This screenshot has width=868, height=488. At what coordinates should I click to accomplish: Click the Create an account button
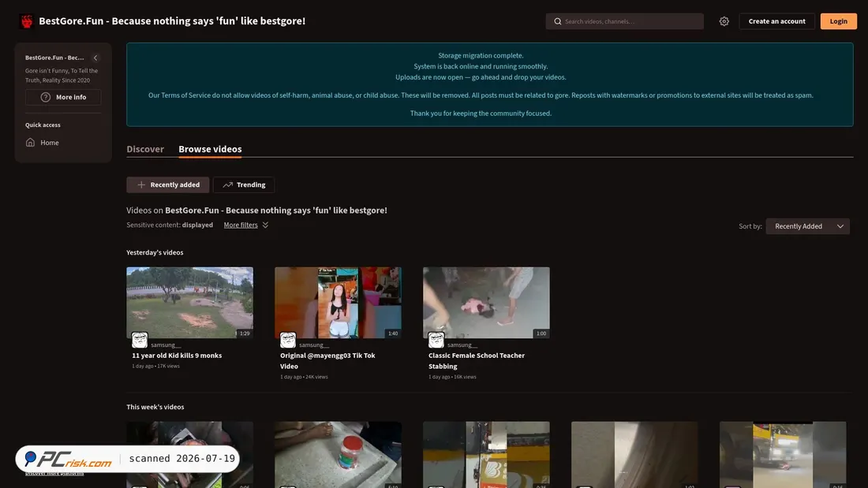click(776, 21)
